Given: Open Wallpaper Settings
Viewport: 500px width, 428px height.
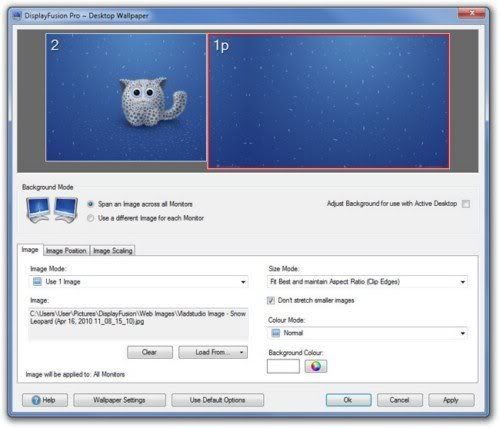Looking at the screenshot, I should click(x=119, y=400).
